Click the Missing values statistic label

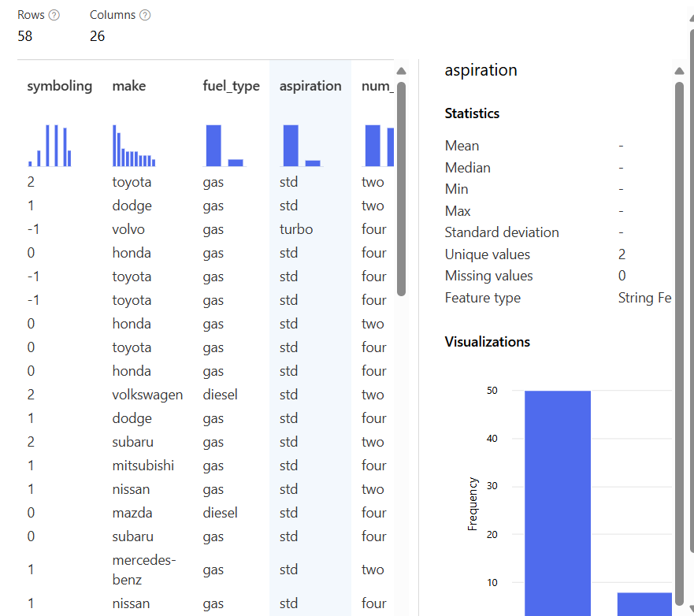[488, 276]
